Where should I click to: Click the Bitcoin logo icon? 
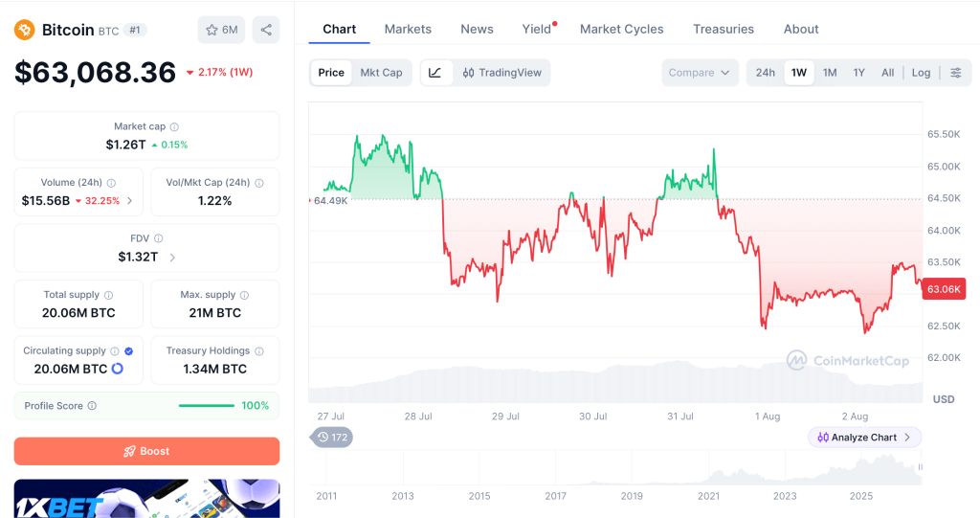coord(24,30)
